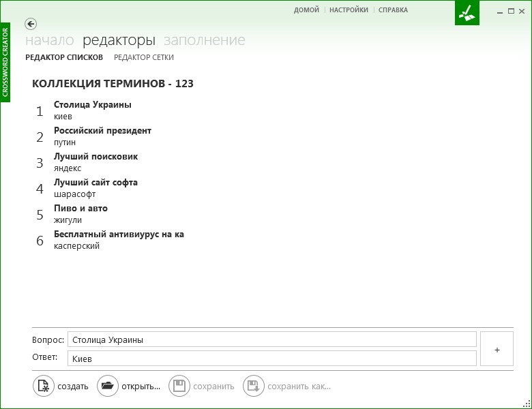Image resolution: width=532 pixels, height=409 pixels.
Task: Select the term Лучший сайт софта
Action: click(x=95, y=183)
